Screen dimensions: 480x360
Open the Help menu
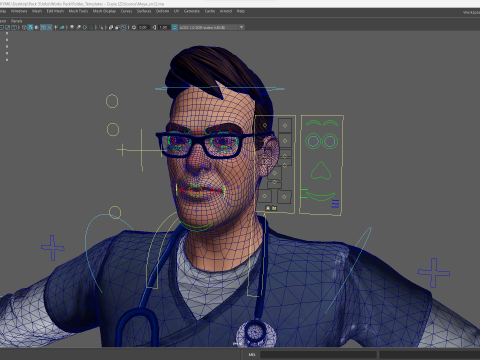click(x=241, y=11)
